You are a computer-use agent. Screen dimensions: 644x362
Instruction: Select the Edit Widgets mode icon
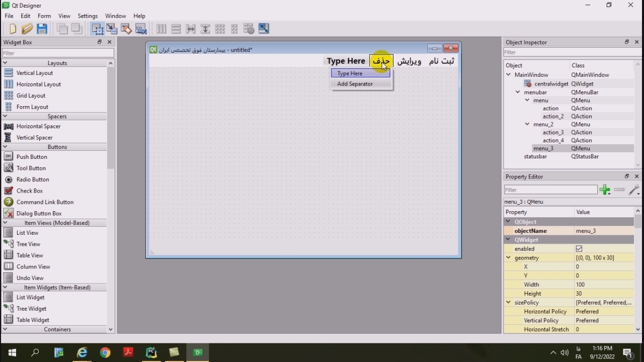[97, 29]
